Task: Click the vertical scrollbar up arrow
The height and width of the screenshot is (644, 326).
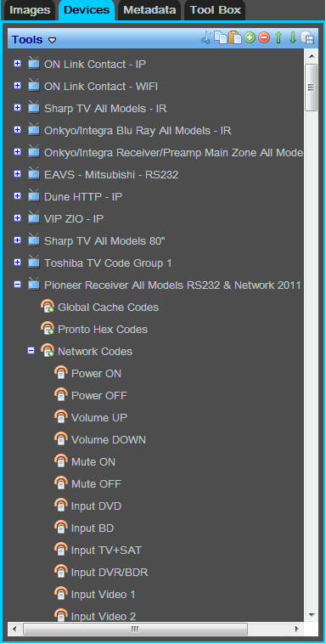Action: [312, 56]
